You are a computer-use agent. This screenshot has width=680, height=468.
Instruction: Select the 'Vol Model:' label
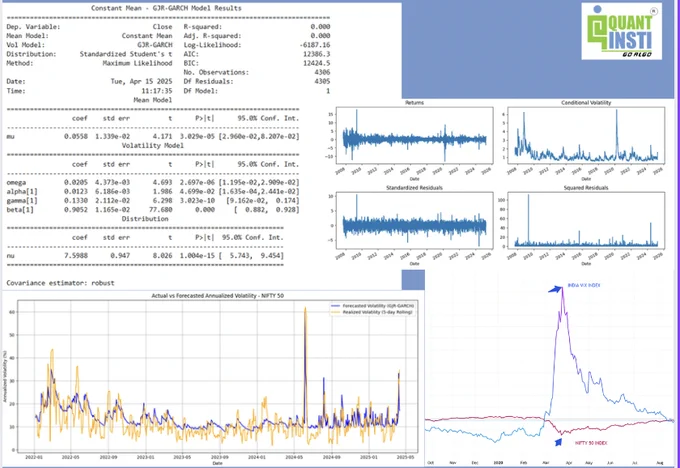[x=26, y=45]
